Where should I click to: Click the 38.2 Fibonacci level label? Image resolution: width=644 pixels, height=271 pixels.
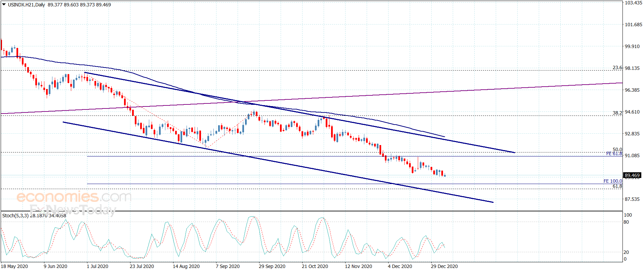pyautogui.click(x=617, y=113)
